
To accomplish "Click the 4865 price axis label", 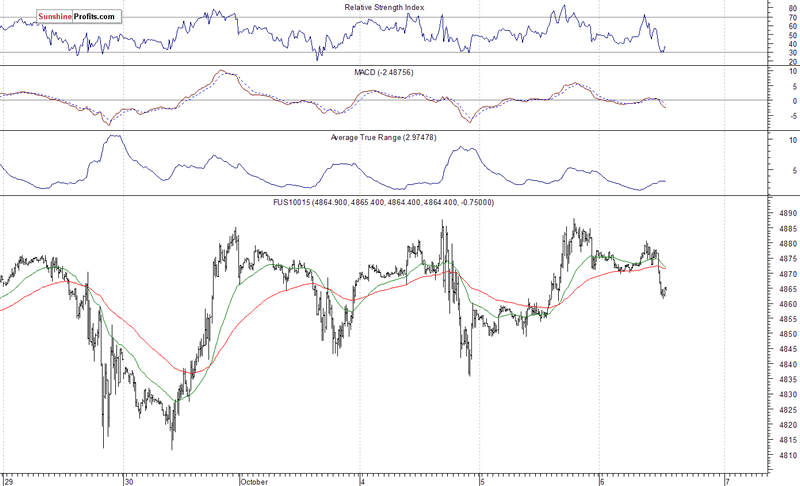I will pyautogui.click(x=788, y=289).
